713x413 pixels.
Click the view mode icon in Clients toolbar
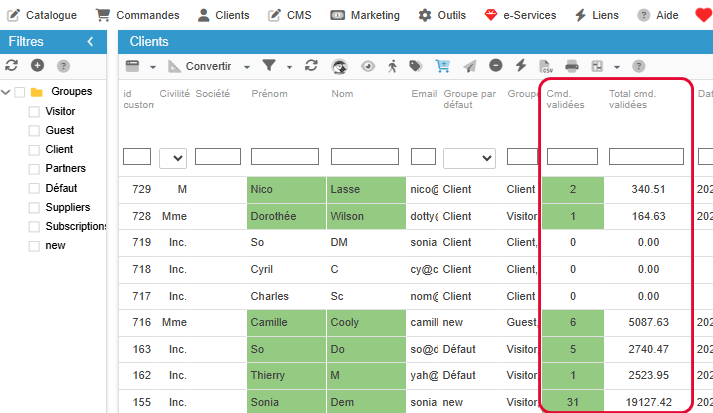click(132, 66)
